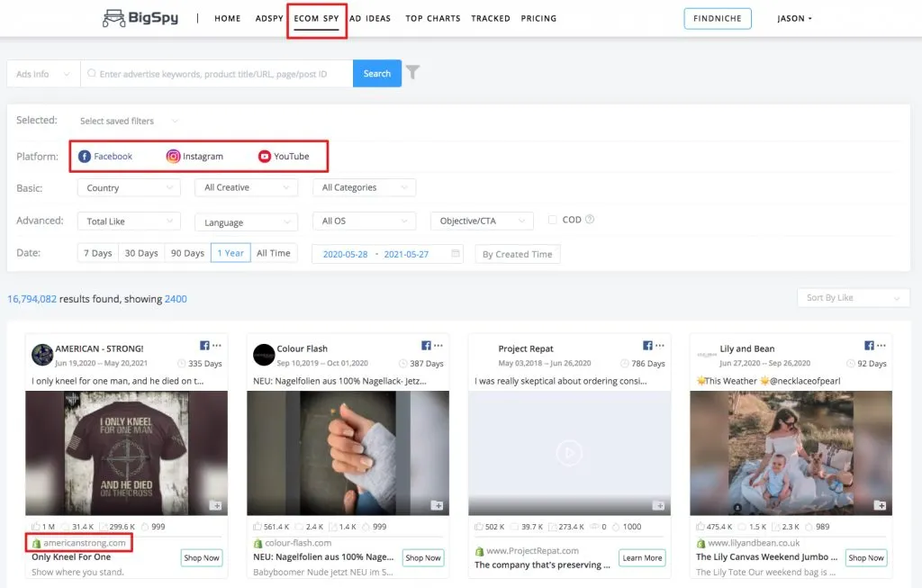Select the Facebook platform filter
Image resolution: width=922 pixels, height=588 pixels.
[105, 157]
